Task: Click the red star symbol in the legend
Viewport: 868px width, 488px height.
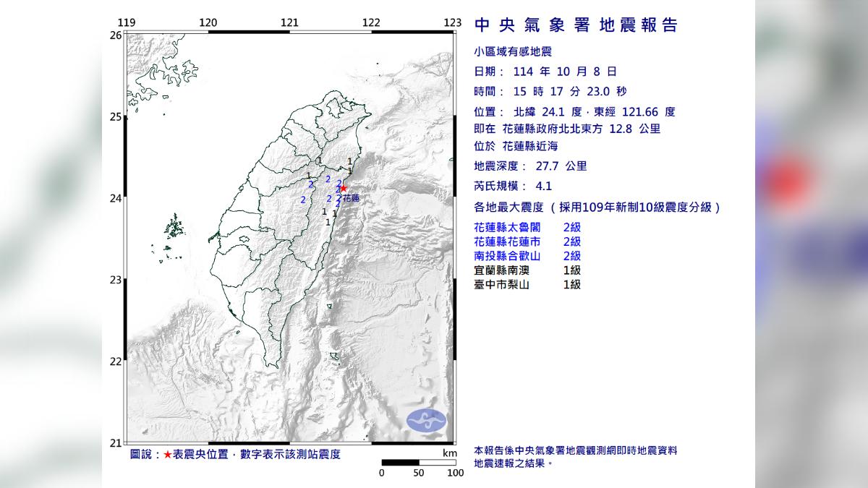Action: pos(168,455)
